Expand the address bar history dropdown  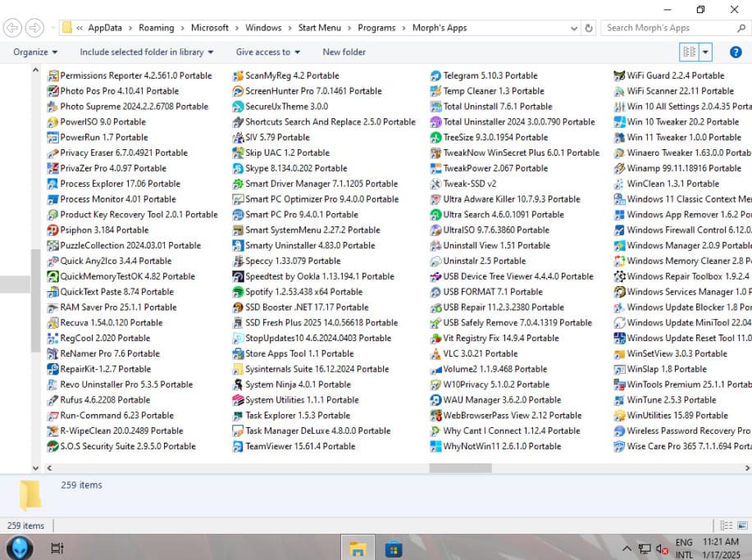click(573, 29)
